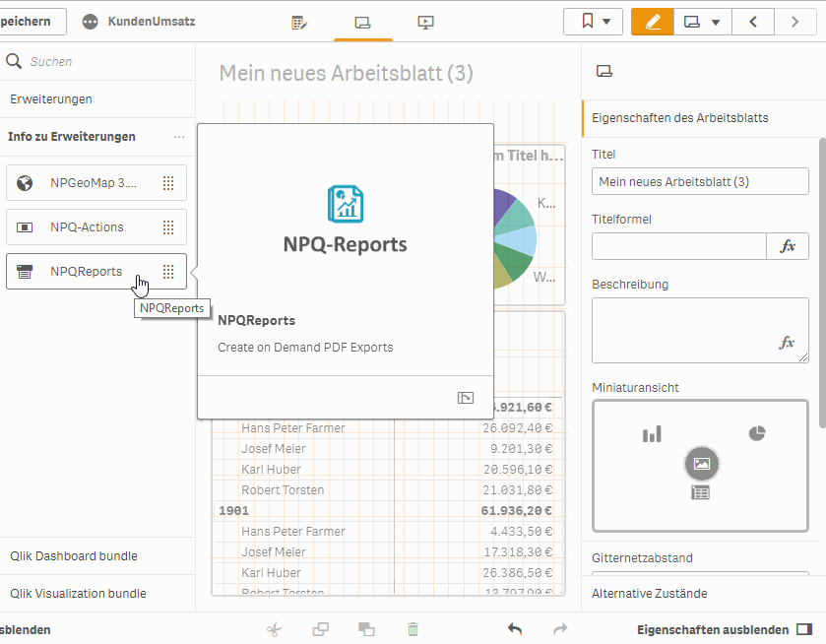Click the NPQ-Actions button icon
Image resolution: width=826 pixels, height=644 pixels.
[25, 227]
